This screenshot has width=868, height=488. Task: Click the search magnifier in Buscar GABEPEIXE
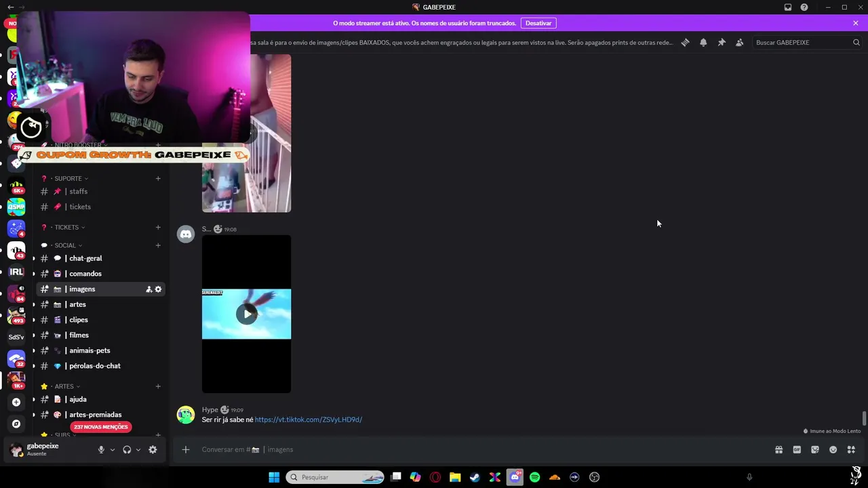pos(856,42)
